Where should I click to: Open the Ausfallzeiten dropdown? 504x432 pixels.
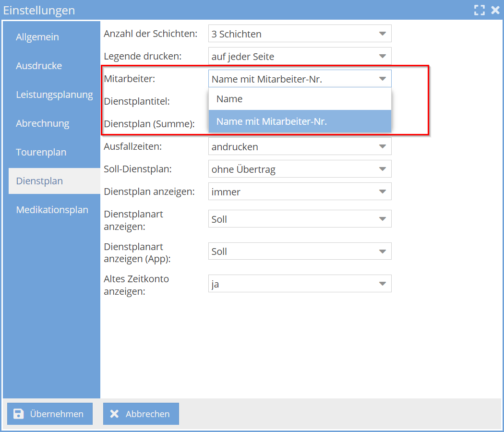pyautogui.click(x=382, y=146)
